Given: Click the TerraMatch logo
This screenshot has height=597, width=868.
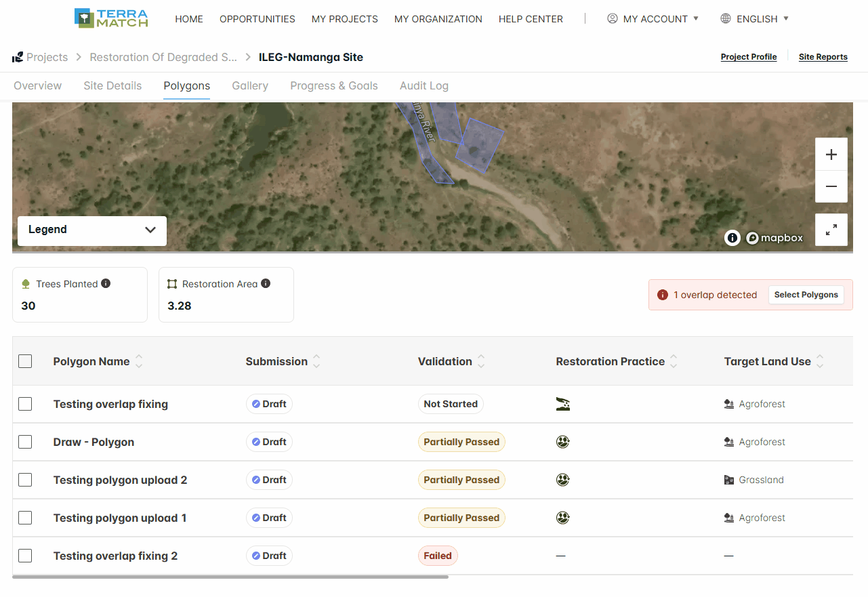Looking at the screenshot, I should (111, 18).
